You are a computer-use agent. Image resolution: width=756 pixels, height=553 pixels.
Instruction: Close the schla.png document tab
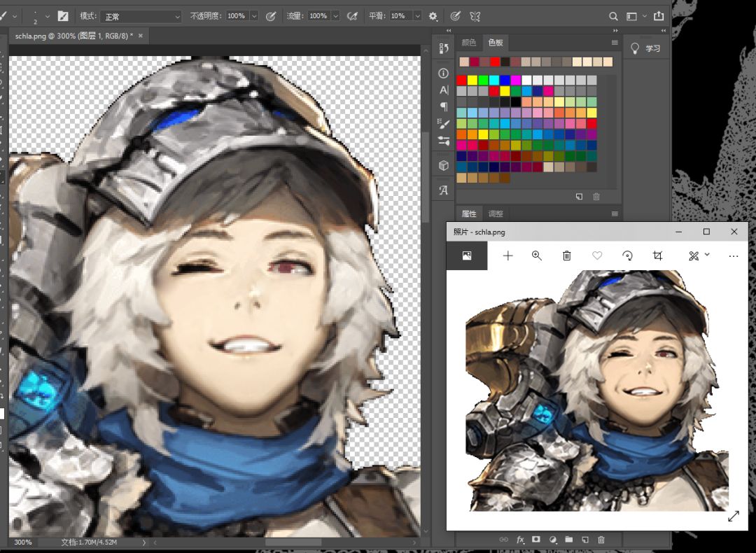click(140, 36)
